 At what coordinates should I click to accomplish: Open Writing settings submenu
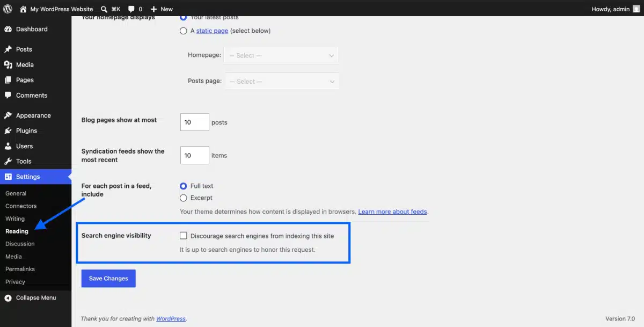coord(15,219)
